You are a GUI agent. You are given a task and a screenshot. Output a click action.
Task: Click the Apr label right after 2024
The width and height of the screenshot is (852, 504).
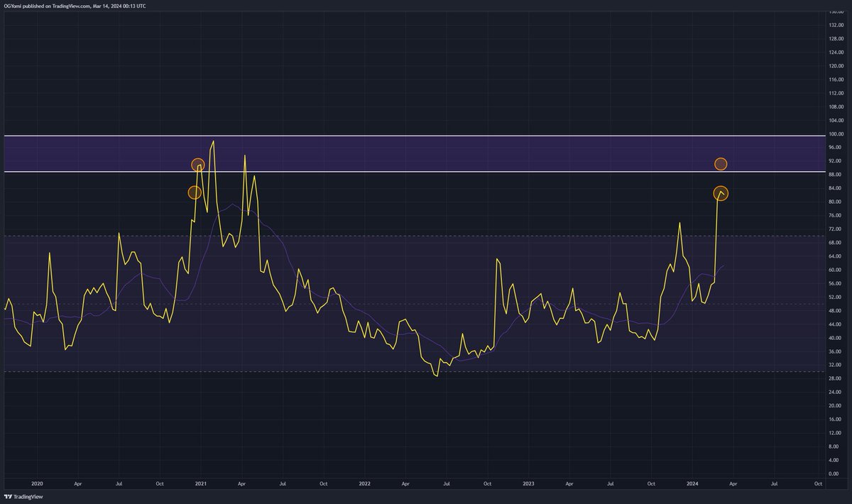coord(733,483)
